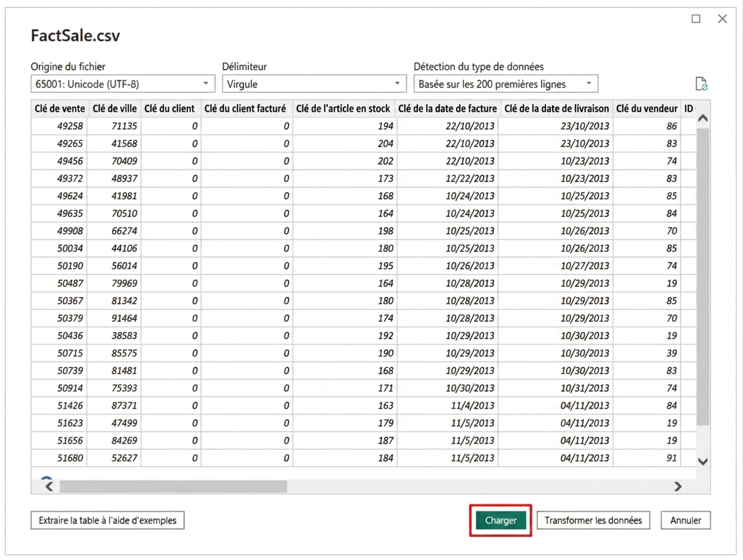Click cell value 11/4/2013

tap(472, 406)
